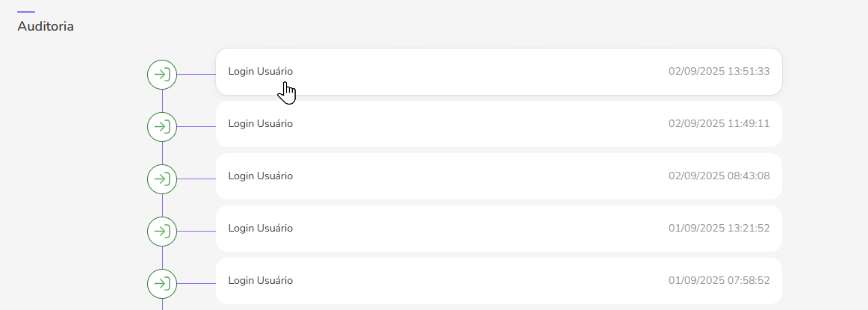Select the timestamp 02/09/2025 11:49:11
Image resolution: width=868 pixels, height=310 pixels.
pyautogui.click(x=719, y=123)
